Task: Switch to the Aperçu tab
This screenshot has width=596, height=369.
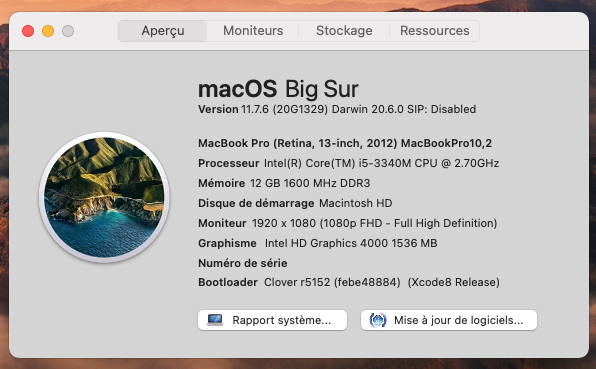Action: coord(163,31)
